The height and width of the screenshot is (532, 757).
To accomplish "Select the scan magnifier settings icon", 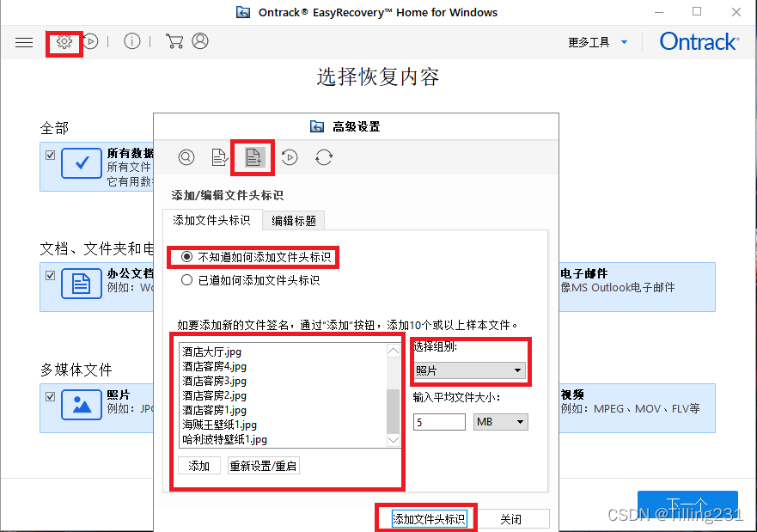I will click(x=186, y=157).
